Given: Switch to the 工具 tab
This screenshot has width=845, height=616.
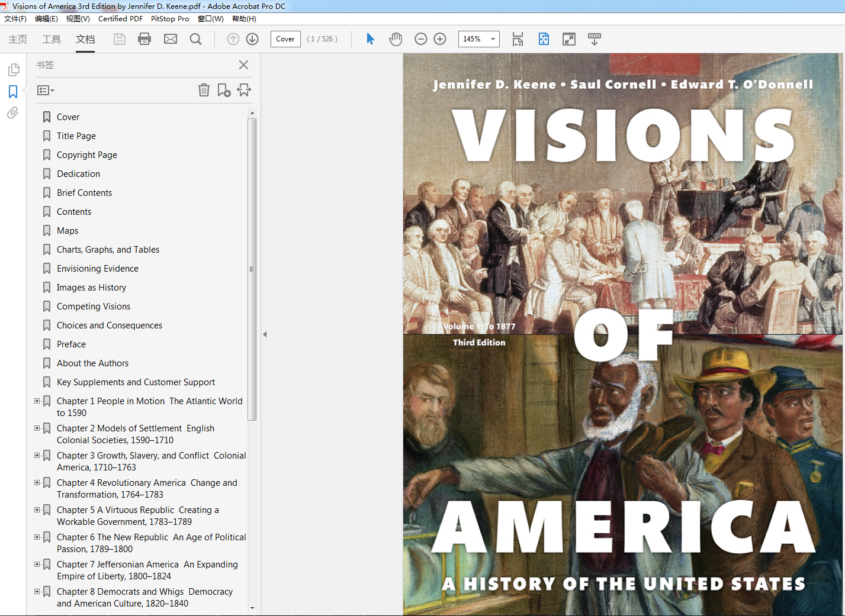Looking at the screenshot, I should click(x=52, y=39).
